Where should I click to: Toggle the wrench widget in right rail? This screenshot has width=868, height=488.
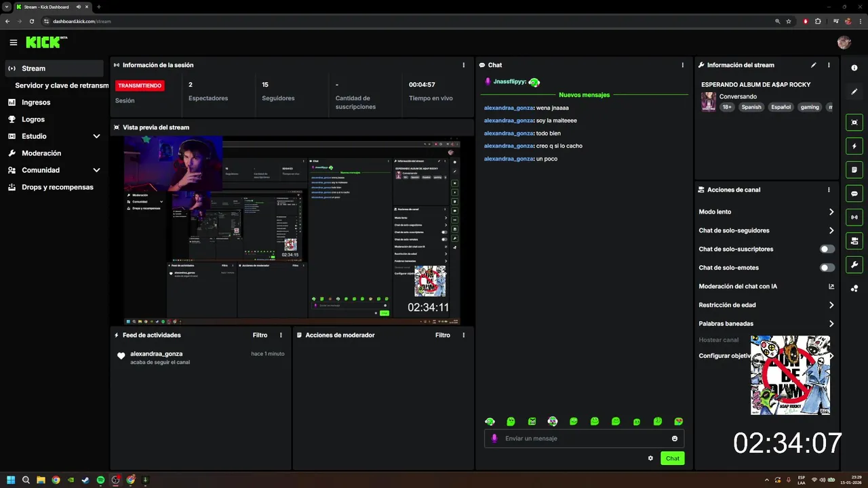(854, 264)
